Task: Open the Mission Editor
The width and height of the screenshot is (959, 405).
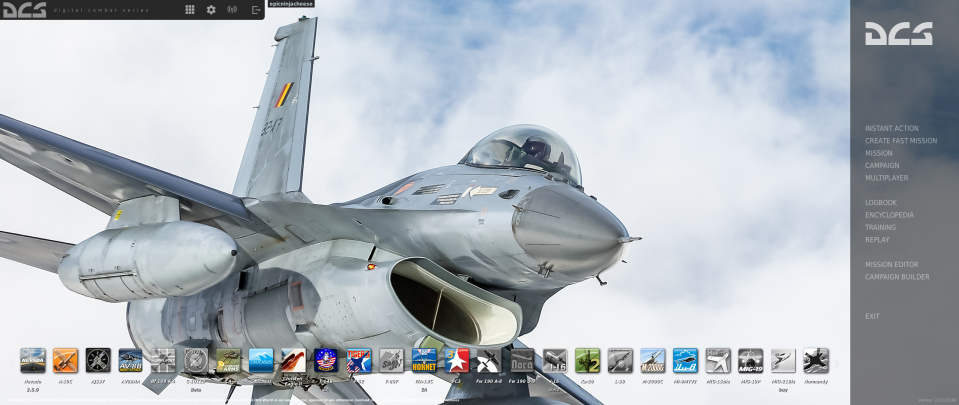Action: pos(892,264)
